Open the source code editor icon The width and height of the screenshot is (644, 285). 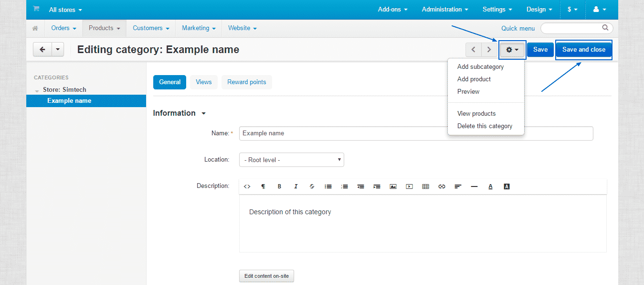(x=247, y=186)
